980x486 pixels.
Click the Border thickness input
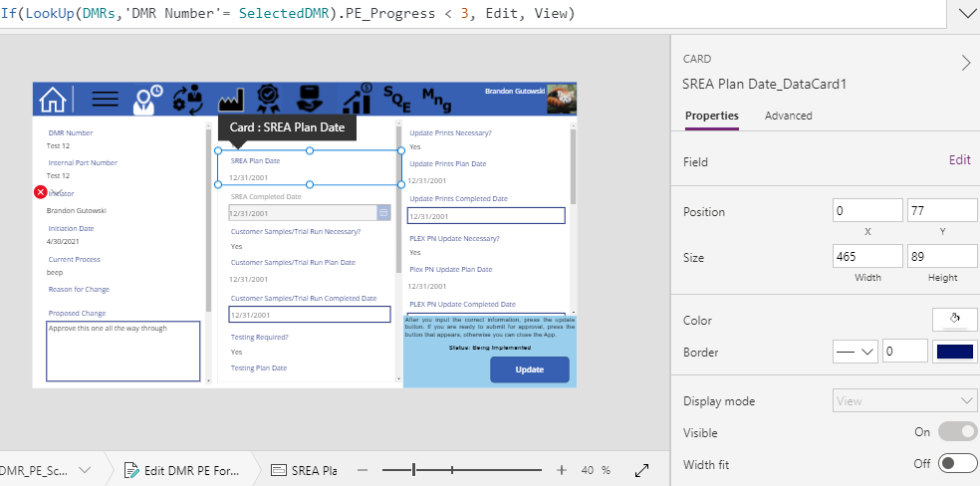(x=904, y=352)
